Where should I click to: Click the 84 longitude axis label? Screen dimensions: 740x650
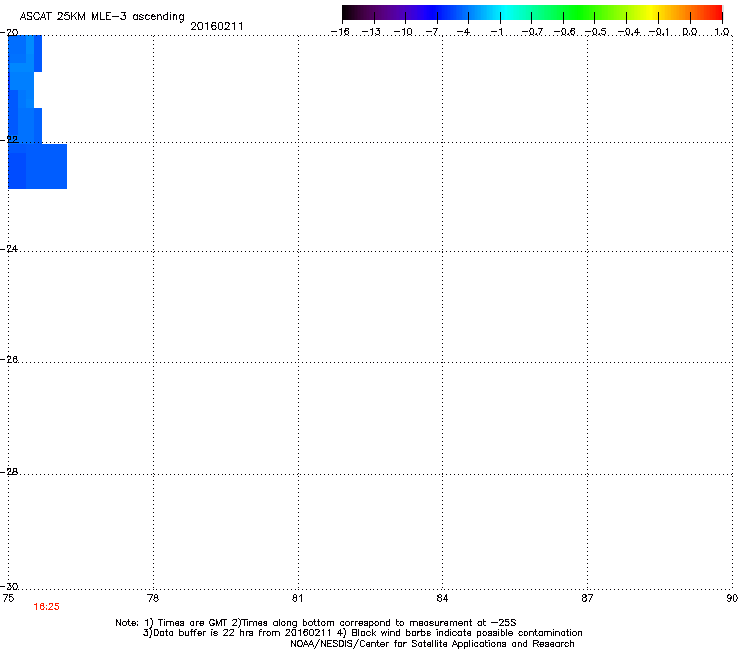[442, 599]
